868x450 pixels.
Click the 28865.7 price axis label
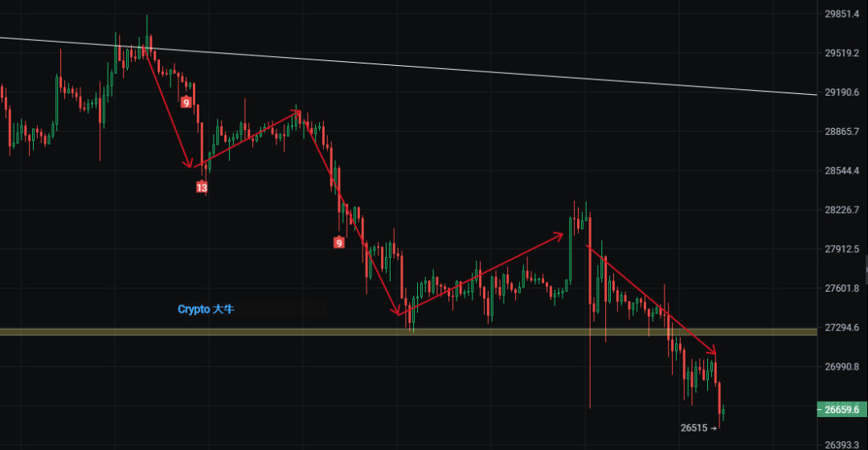pos(842,132)
